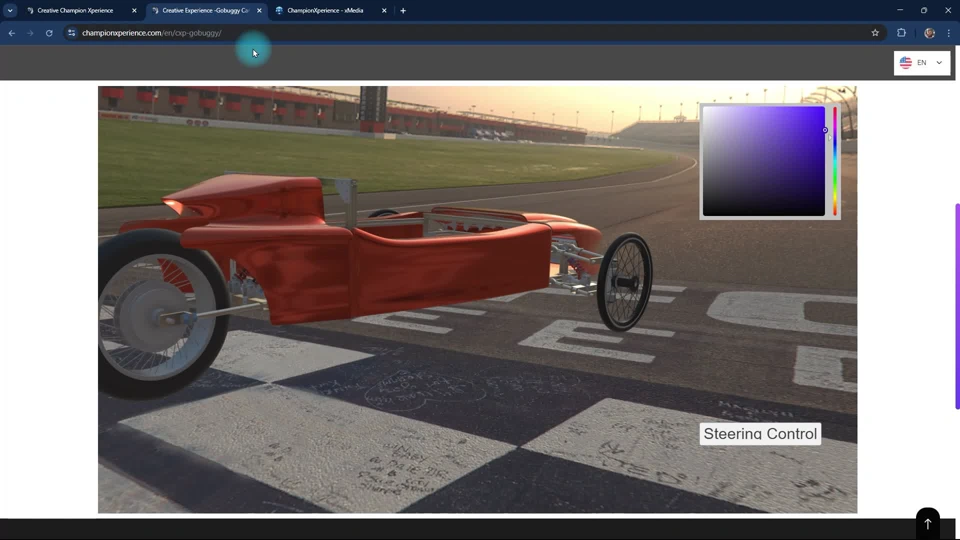Open a new tab with plus button
Screen dimensions: 960x540
coord(403,10)
